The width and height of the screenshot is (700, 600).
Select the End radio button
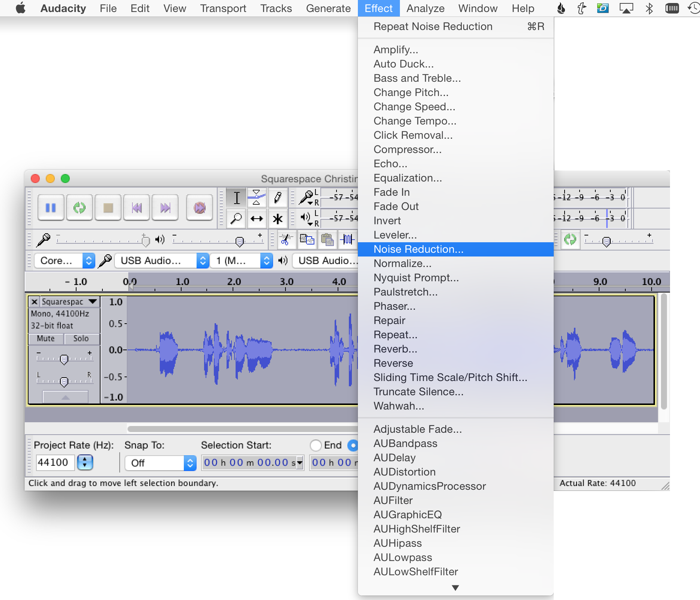(x=316, y=445)
